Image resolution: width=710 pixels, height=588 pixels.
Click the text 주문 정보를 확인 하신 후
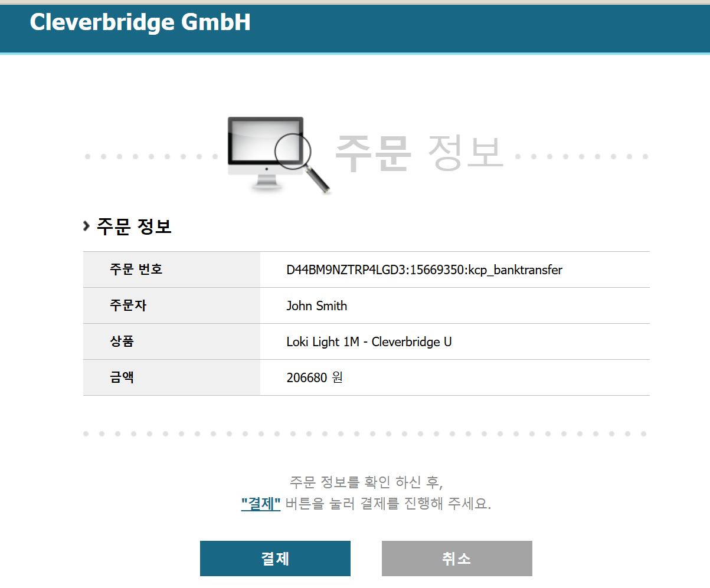(366, 482)
